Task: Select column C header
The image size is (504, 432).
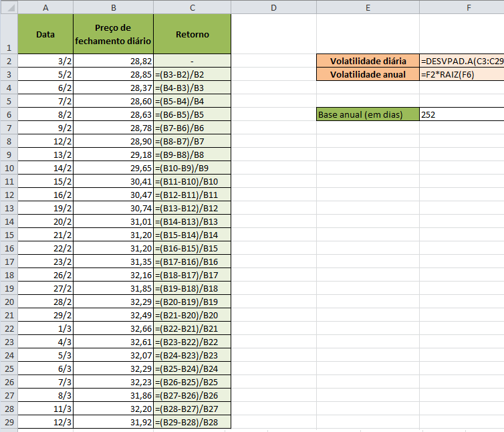Action: [x=193, y=7]
